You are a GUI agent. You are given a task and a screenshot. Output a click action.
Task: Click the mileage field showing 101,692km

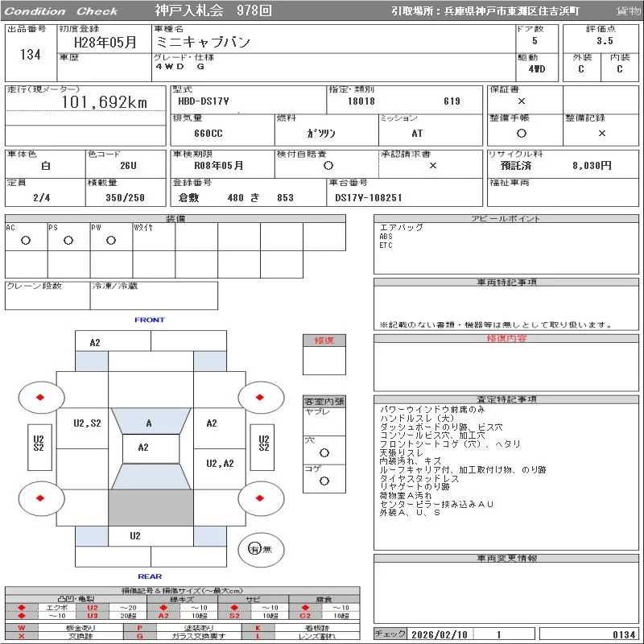click(x=105, y=102)
